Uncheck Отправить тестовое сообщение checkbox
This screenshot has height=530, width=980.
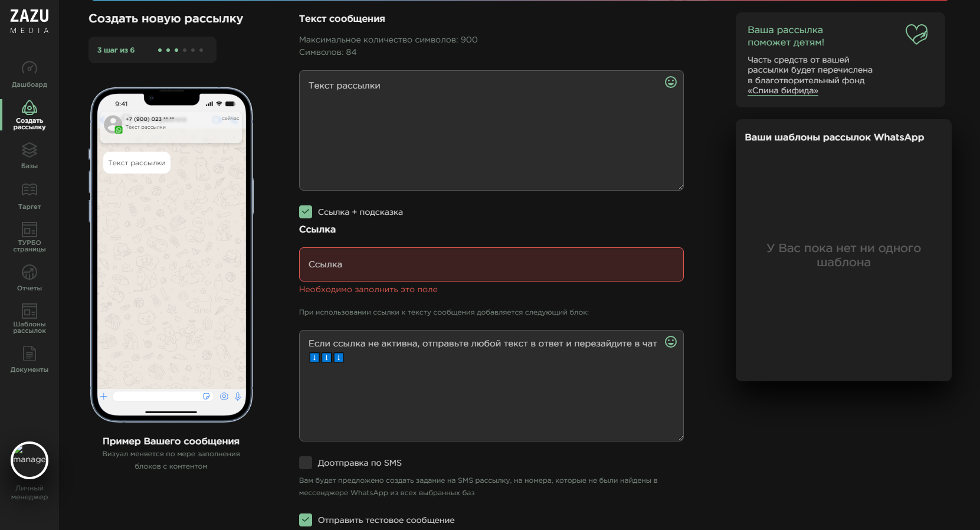click(306, 520)
